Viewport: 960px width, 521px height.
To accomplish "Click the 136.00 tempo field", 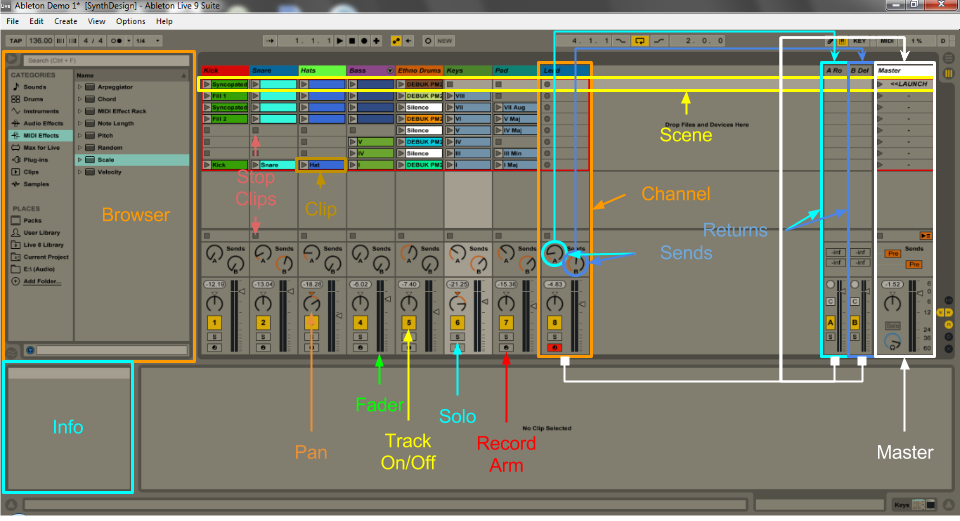I will (40, 41).
